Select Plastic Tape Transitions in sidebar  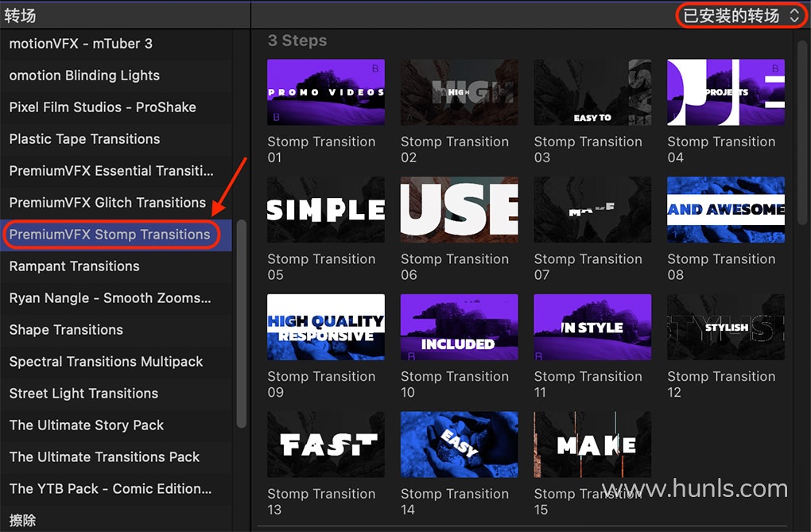(84, 139)
